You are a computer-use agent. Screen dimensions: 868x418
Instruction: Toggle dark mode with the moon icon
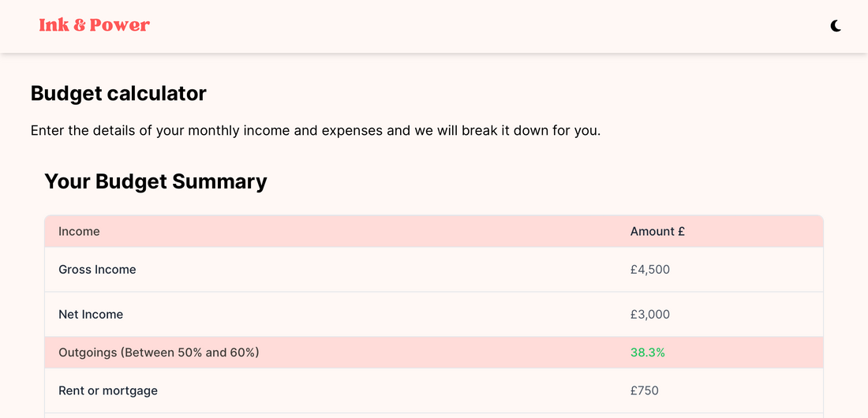coord(836,26)
